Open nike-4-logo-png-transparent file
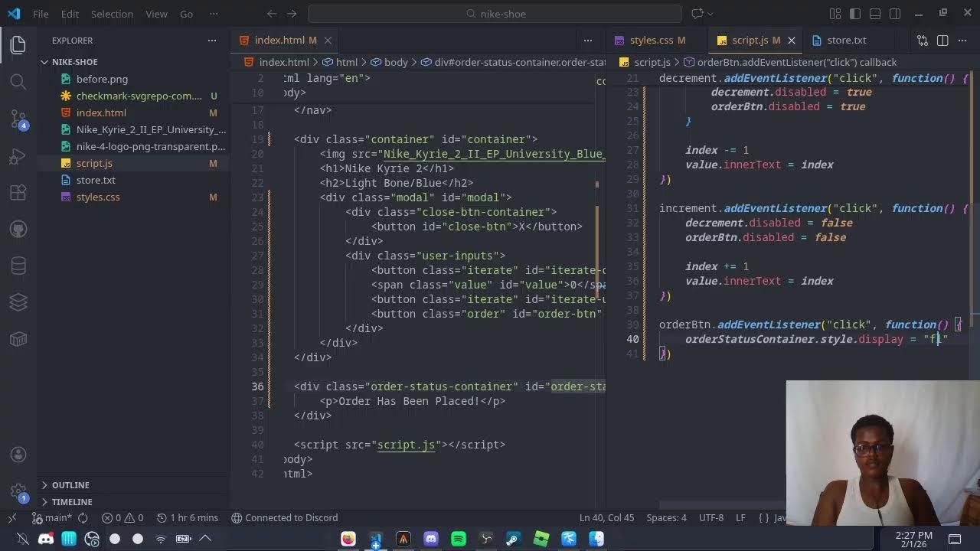This screenshot has height=551, width=980. (151, 146)
